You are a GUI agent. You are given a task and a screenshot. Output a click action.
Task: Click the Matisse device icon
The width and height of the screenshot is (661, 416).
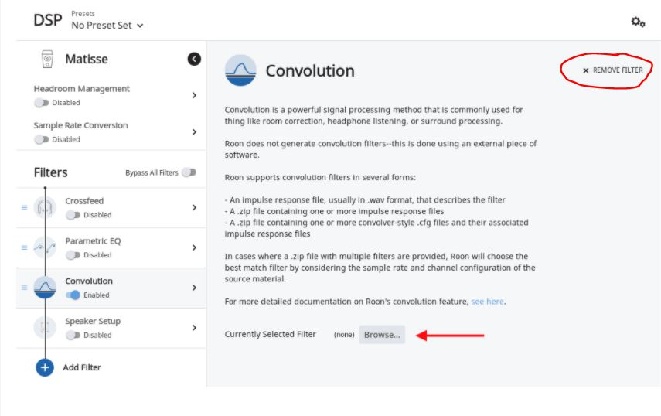[47, 59]
